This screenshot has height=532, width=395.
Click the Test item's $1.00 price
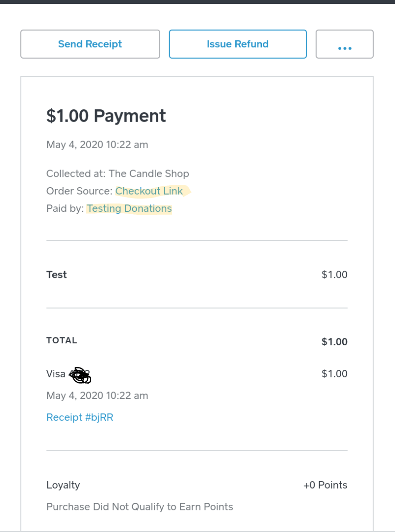click(334, 275)
